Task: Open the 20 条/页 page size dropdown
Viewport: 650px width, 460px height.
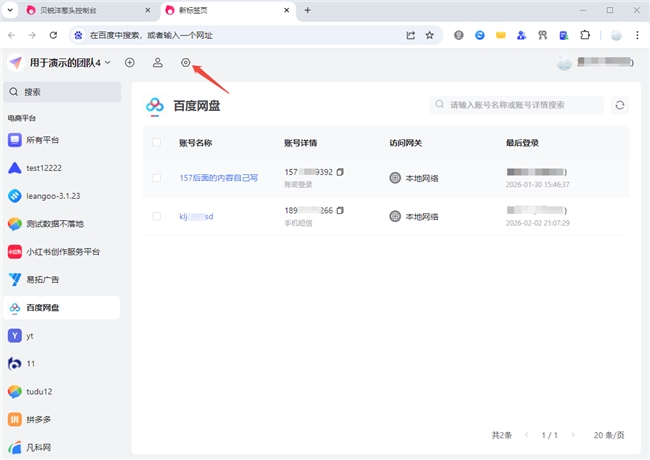Action: pos(608,436)
